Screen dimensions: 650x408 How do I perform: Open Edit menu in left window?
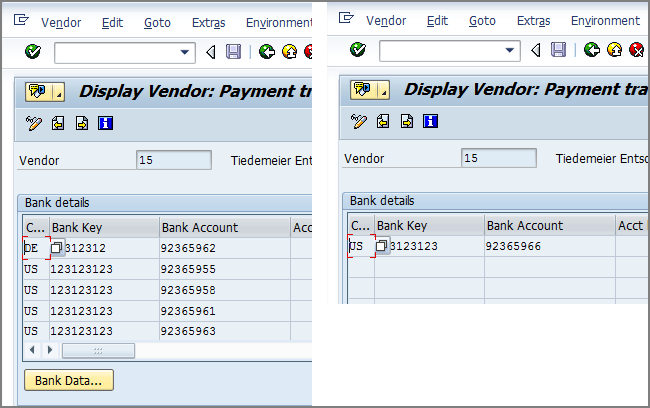112,22
